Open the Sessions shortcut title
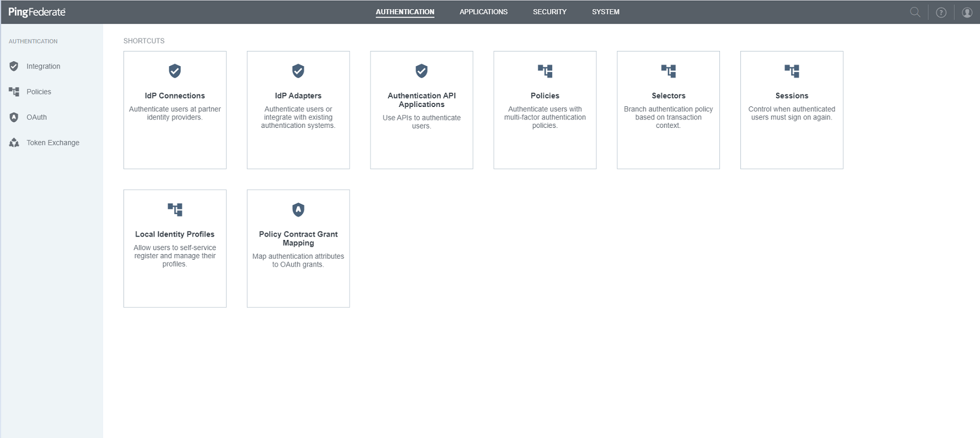Screen dimensions: 980x438 point(792,96)
